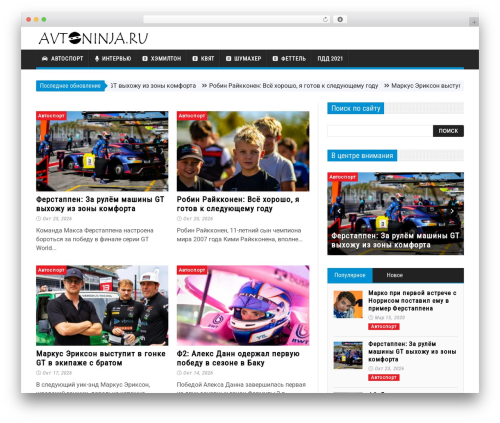The image size is (500, 423).
Task: Open the Хэмилтон menu item
Action: [x=161, y=59]
